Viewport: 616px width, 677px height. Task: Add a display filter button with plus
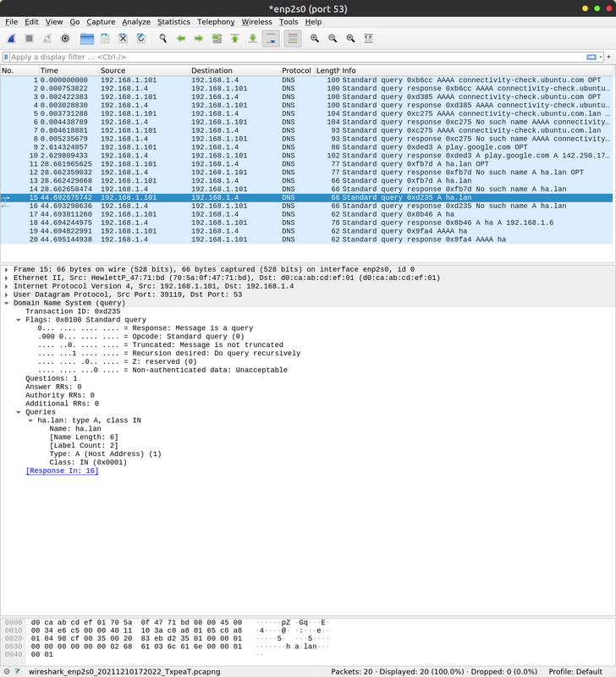pos(608,57)
